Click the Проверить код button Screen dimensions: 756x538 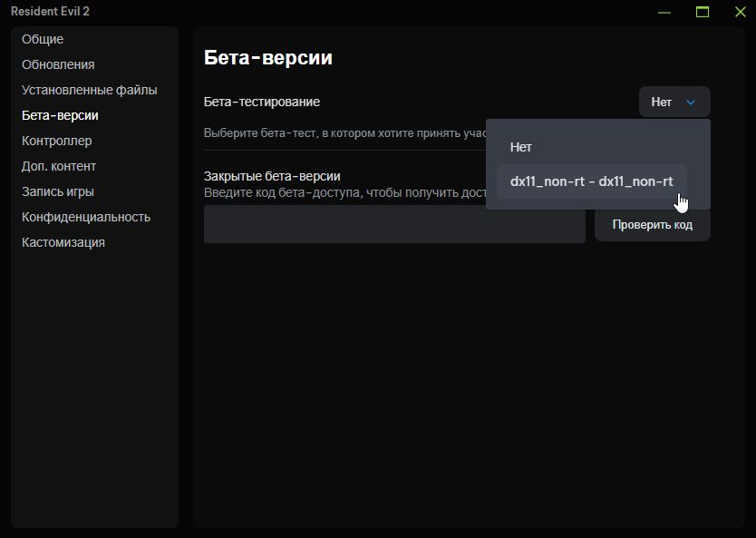[x=653, y=224]
